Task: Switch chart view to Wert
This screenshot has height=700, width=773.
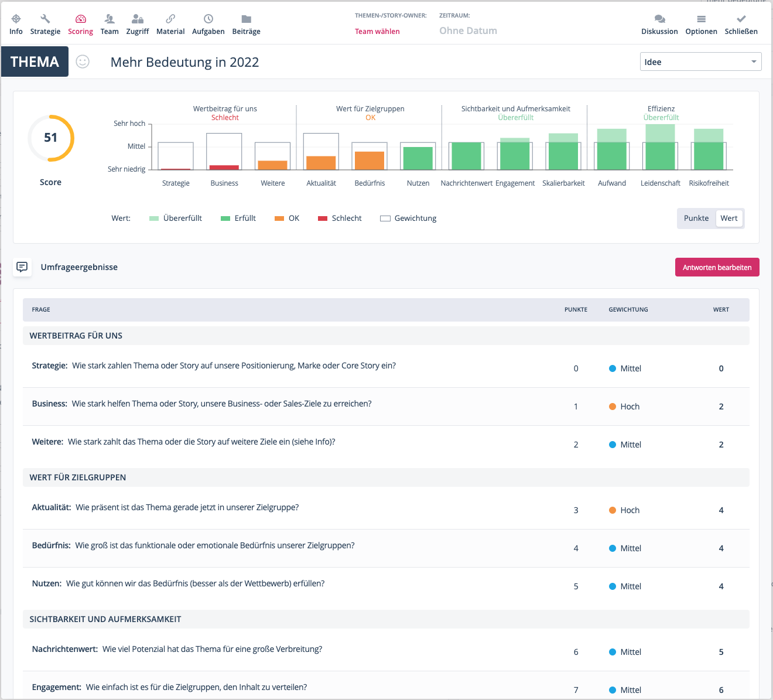Action: [729, 218]
